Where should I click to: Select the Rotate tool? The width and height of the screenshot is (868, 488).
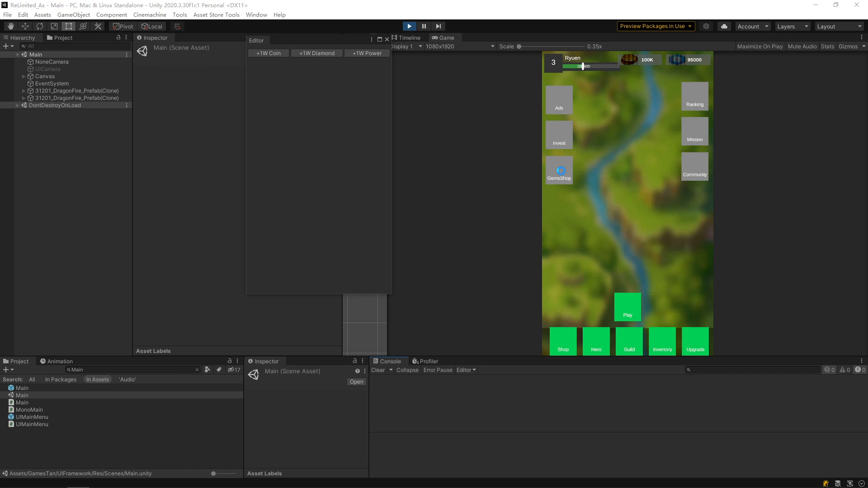coord(40,26)
